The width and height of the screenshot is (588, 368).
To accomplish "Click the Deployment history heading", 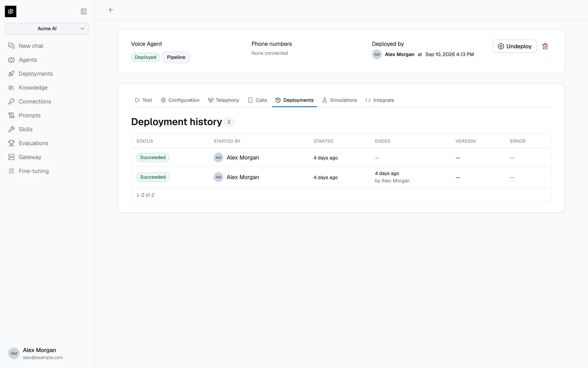I will pyautogui.click(x=176, y=122).
